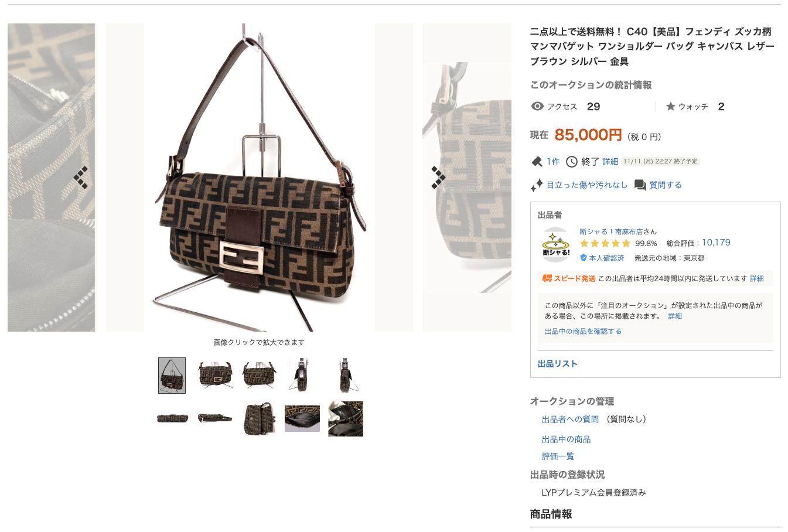Open the 10,179 total rating link
788x532 pixels.
(716, 243)
